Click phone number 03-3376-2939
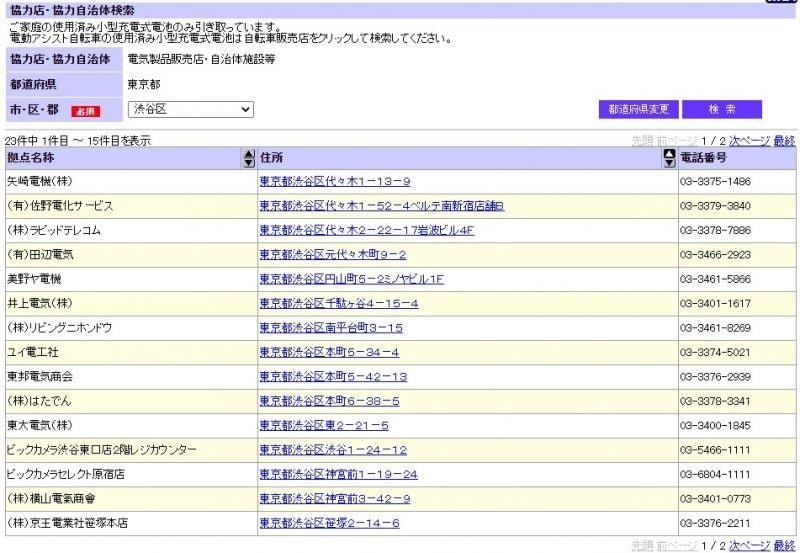800x553 pixels. [715, 377]
